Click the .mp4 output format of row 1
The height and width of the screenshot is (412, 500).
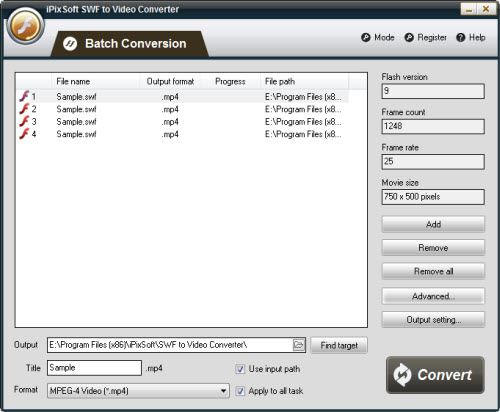(x=170, y=97)
